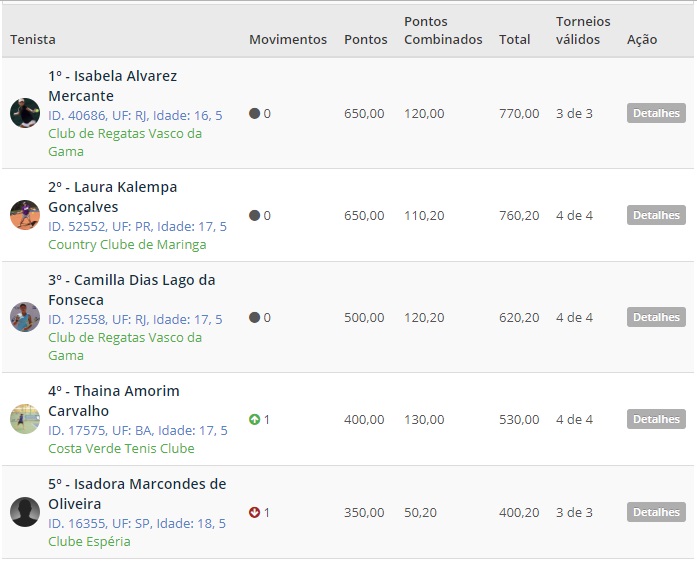
Task: Sort by the Pontos Combinados column header
Action: (443, 31)
